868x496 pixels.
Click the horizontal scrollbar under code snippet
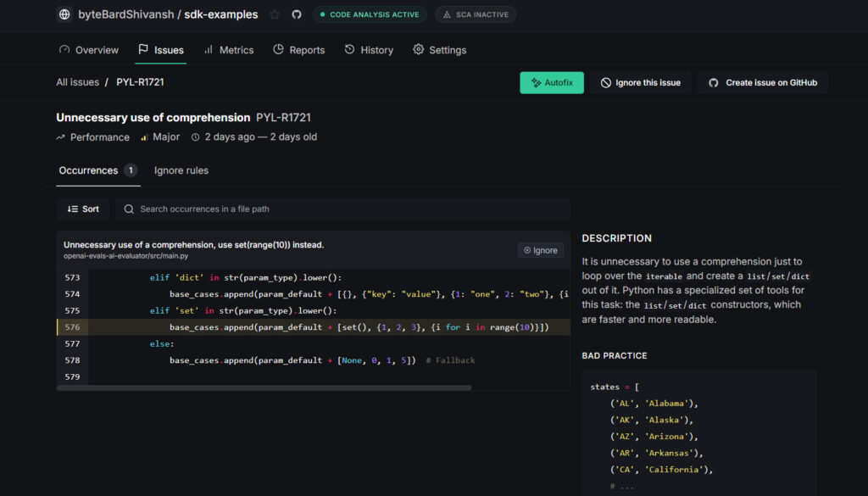[264, 387]
